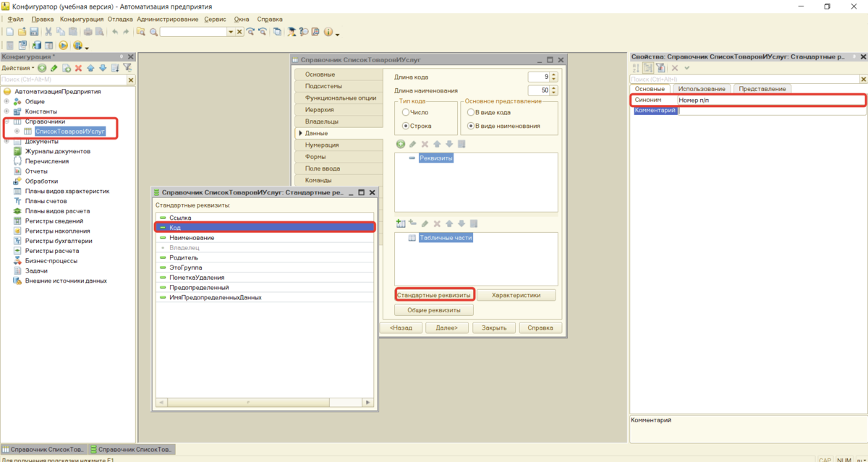This screenshot has width=868, height=462.
Task: Adjust the Длина кода spinner
Action: (x=553, y=77)
